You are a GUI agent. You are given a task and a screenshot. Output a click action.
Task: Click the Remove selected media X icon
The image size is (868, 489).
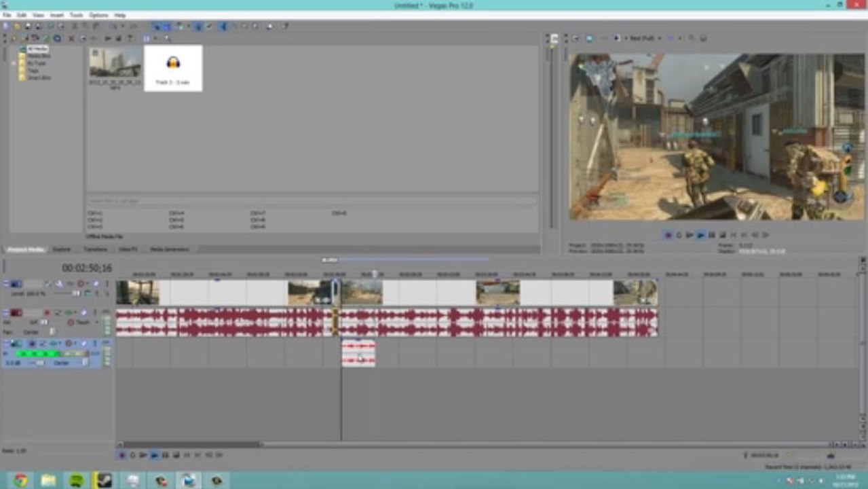[71, 38]
